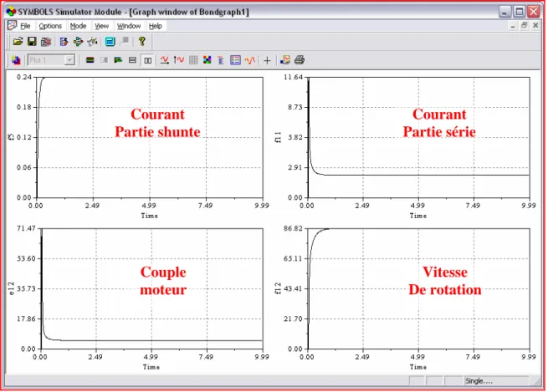
Task: Click the colourful icon left of Plot 1
Action: [16, 60]
